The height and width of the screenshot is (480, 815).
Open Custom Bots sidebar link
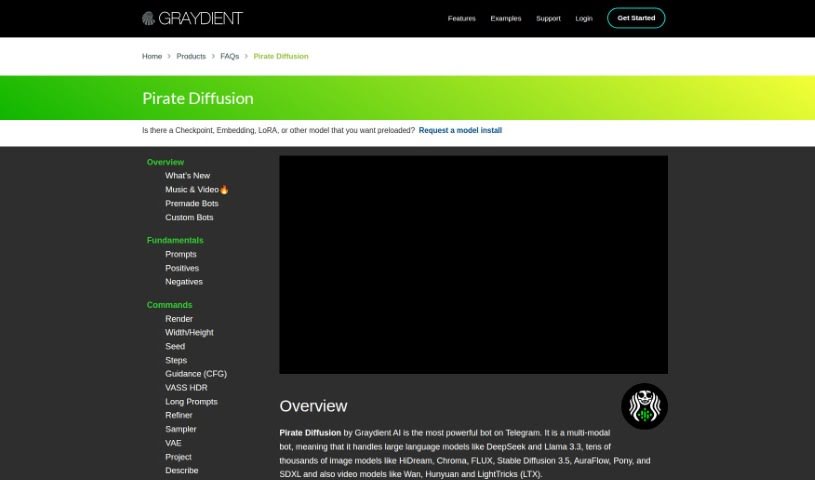pos(189,217)
